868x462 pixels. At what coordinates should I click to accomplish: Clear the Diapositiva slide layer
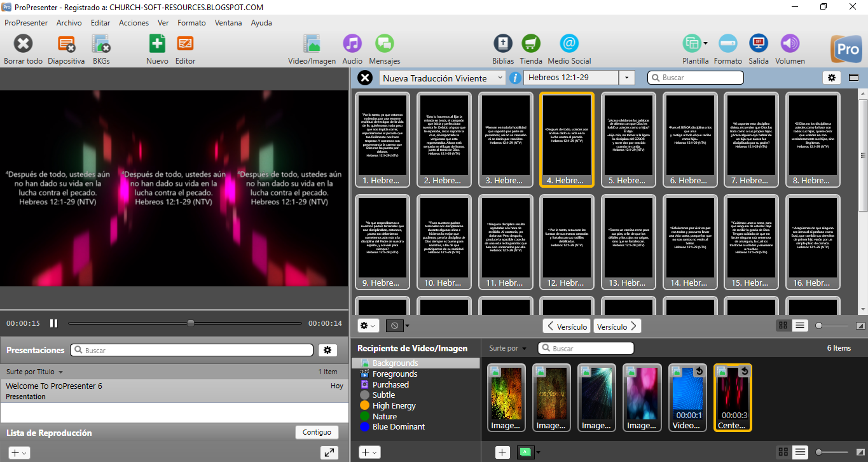(x=66, y=44)
